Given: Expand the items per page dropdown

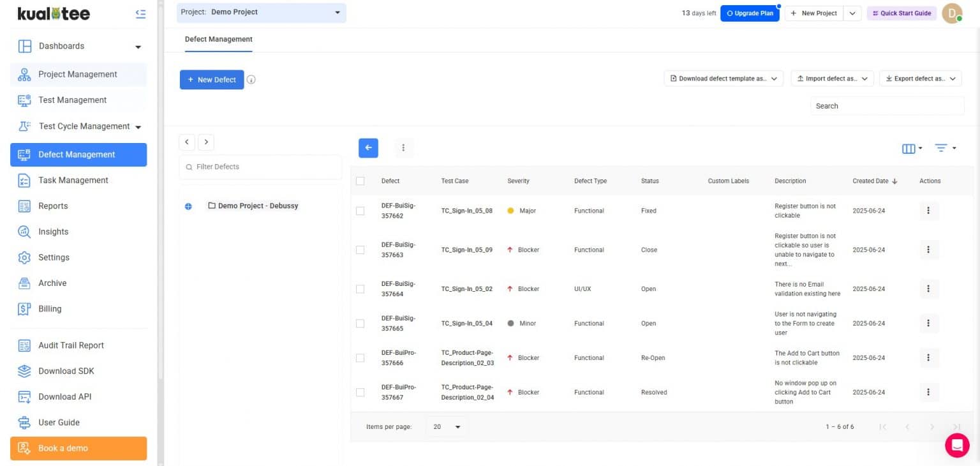Looking at the screenshot, I should tap(447, 426).
